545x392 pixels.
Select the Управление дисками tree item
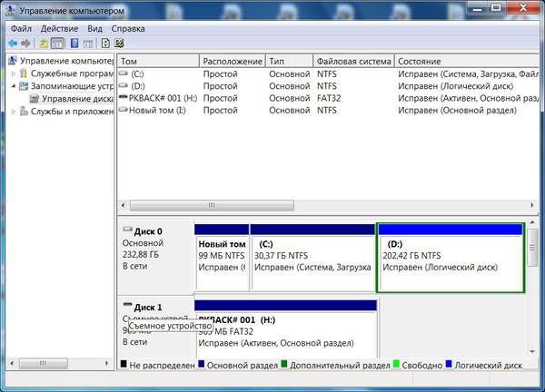[77, 99]
